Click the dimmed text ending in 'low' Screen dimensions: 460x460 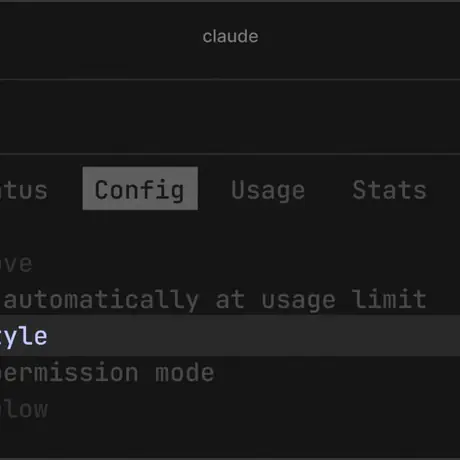click(x=24, y=409)
